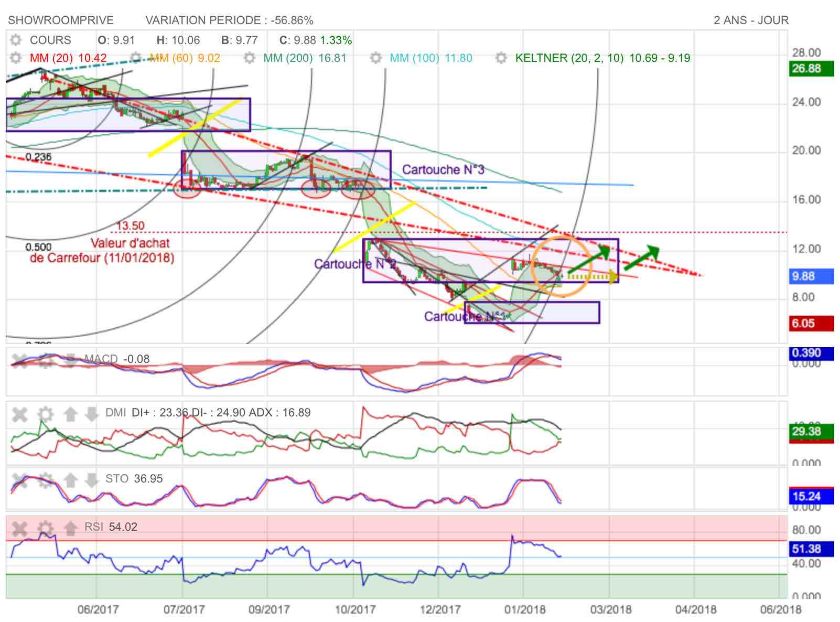
Task: Open the MM (20) settings gear
Action: [x=16, y=58]
